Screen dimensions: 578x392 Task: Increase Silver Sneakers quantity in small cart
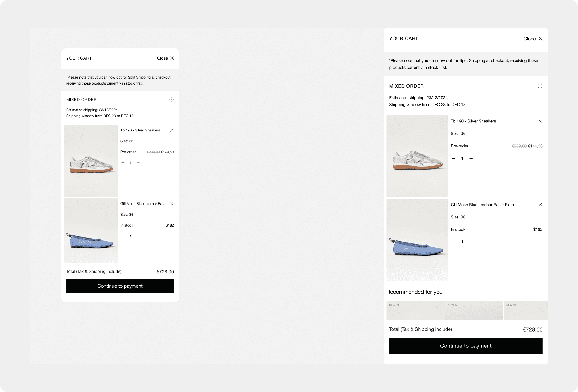[138, 163]
